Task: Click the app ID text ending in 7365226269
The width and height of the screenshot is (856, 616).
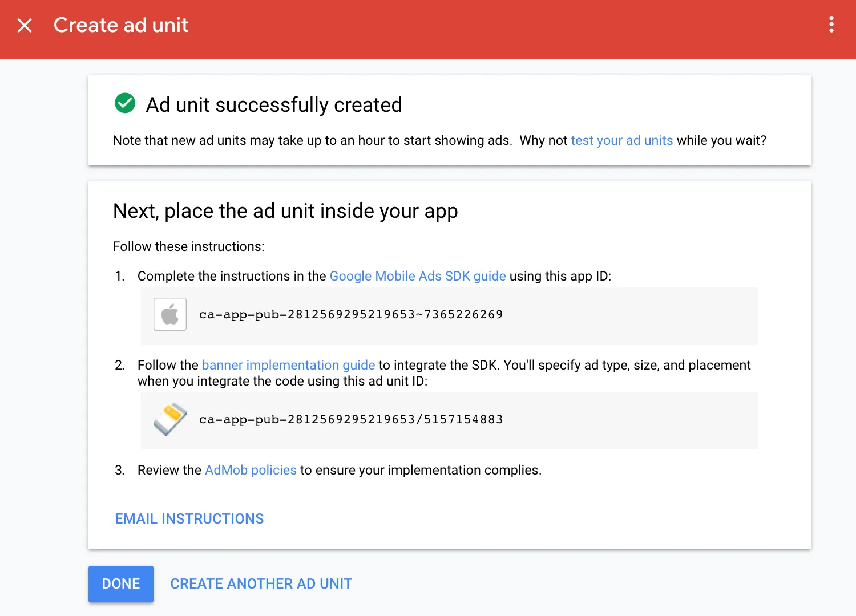Action: 350,314
